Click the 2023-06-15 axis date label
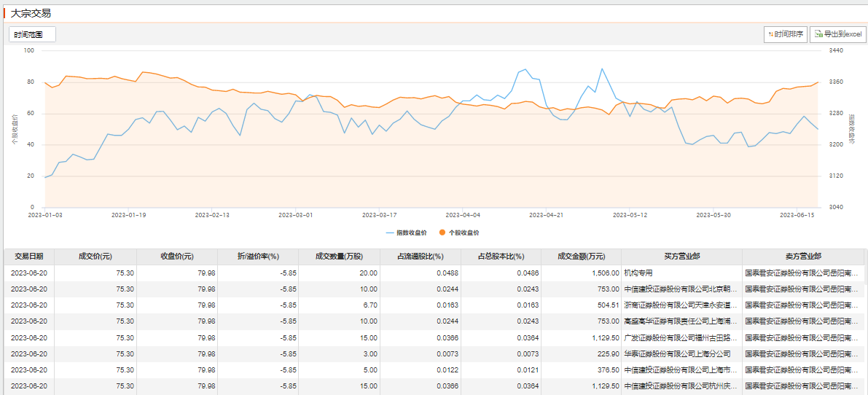 point(797,214)
